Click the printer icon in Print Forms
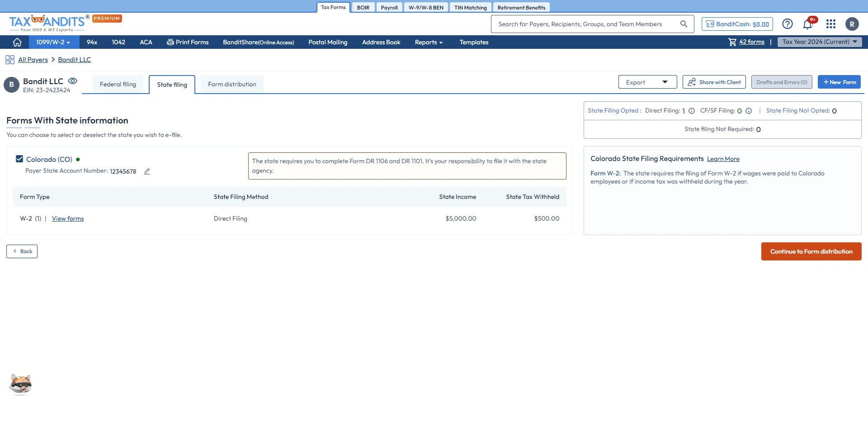This screenshot has height=430, width=868. [x=170, y=42]
